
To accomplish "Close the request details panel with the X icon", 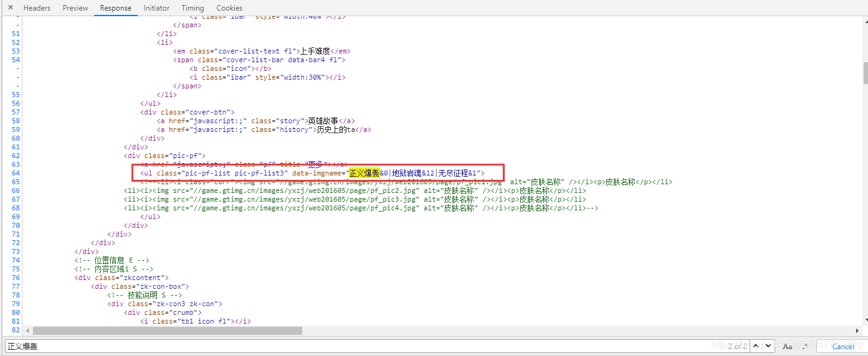I will (x=10, y=7).
